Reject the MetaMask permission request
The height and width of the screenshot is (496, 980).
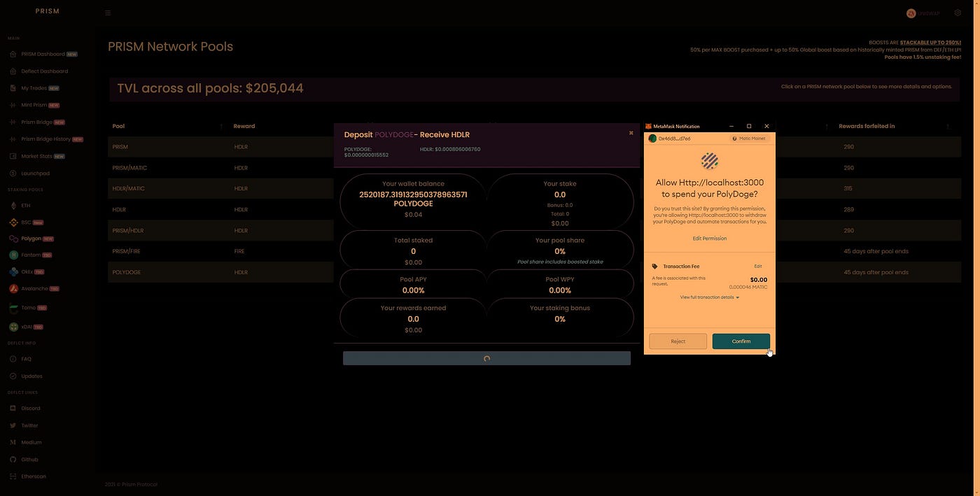(x=678, y=341)
